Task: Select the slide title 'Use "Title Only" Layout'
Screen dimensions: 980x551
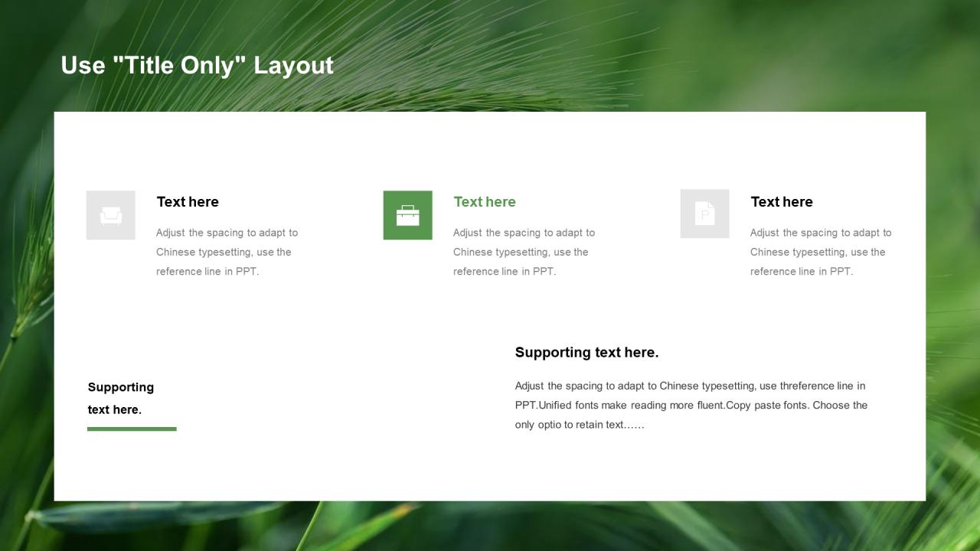Action: point(197,65)
